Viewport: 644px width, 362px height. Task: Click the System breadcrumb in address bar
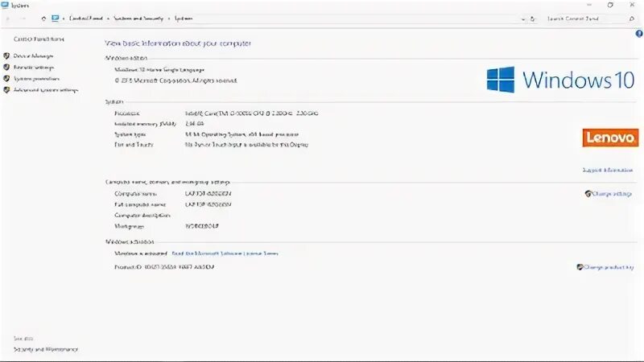[x=184, y=19]
